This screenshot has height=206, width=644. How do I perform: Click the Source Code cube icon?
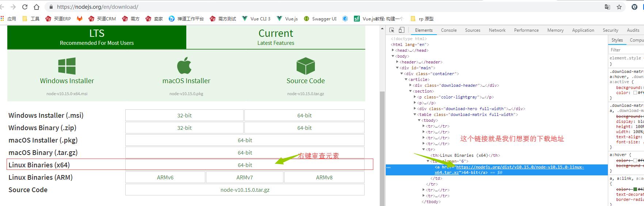[x=305, y=66]
